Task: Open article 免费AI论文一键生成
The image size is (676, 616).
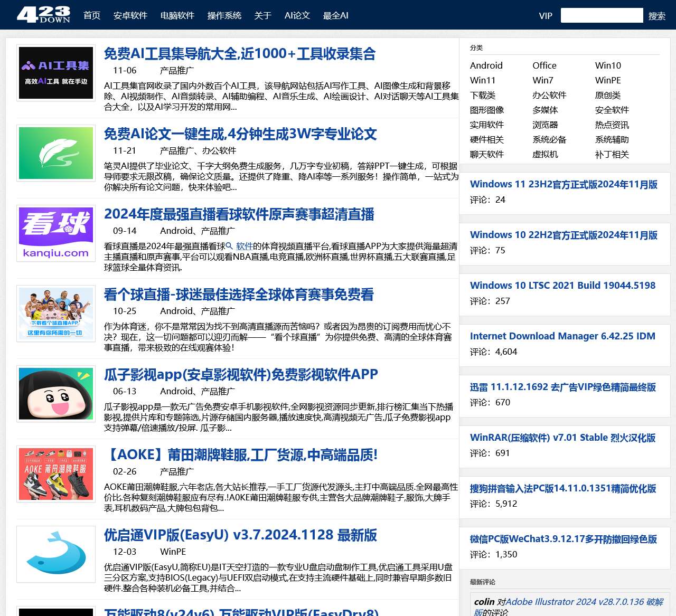Action: (240, 134)
